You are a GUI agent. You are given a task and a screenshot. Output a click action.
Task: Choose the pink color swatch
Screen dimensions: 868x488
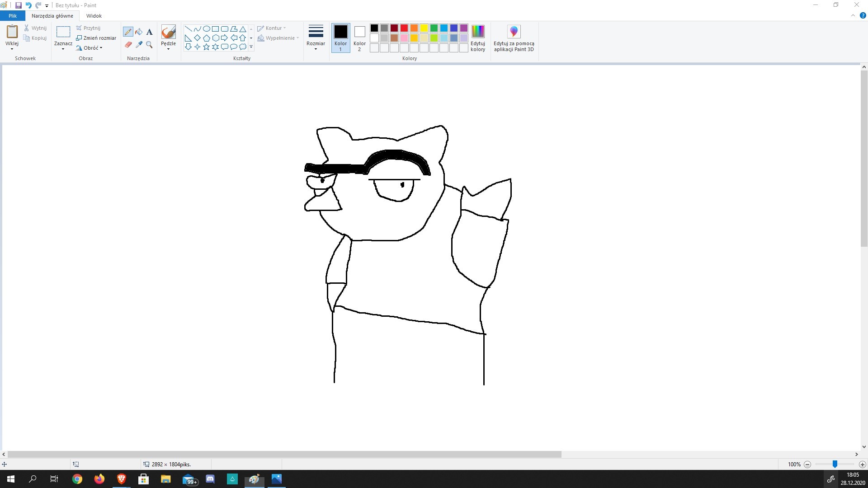(404, 38)
